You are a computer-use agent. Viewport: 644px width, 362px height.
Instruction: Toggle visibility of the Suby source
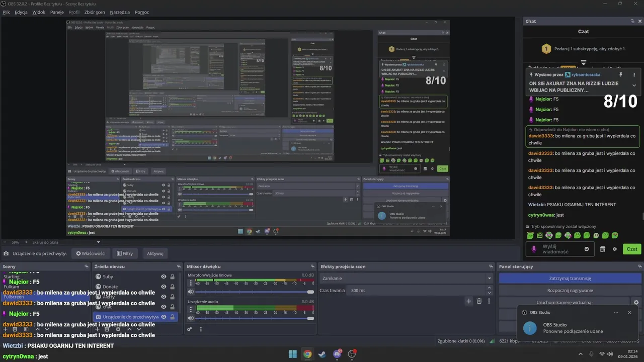164,277
